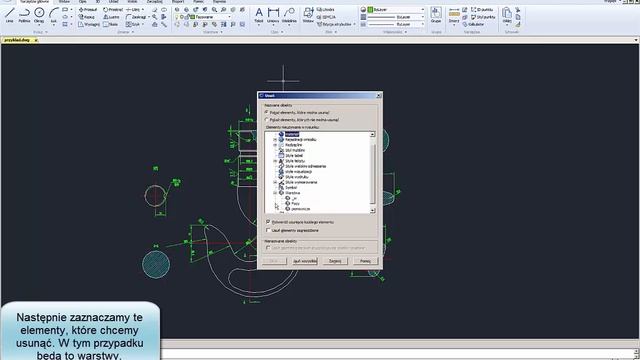
Task: Toggle 'Usuń elementy zagnieżdżone' checkbox
Action: point(268,230)
